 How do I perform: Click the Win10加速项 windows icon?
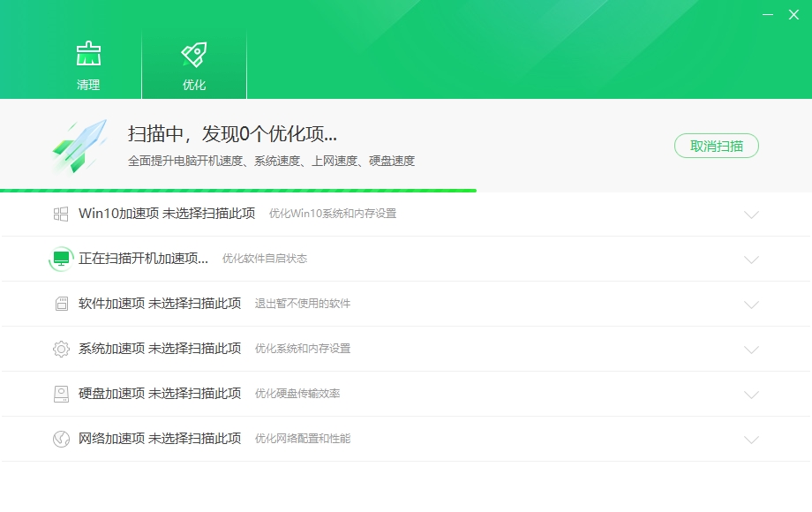(x=61, y=214)
